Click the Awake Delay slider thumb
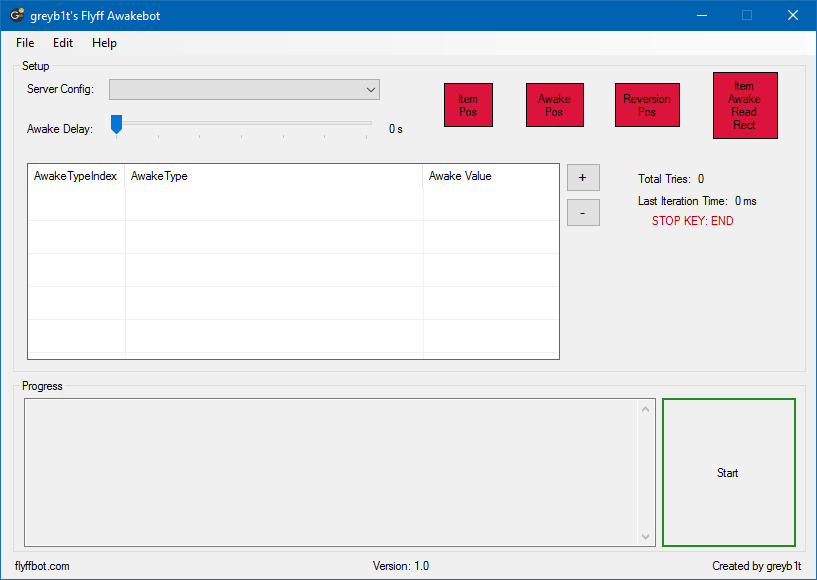This screenshot has height=580, width=817. [x=116, y=125]
